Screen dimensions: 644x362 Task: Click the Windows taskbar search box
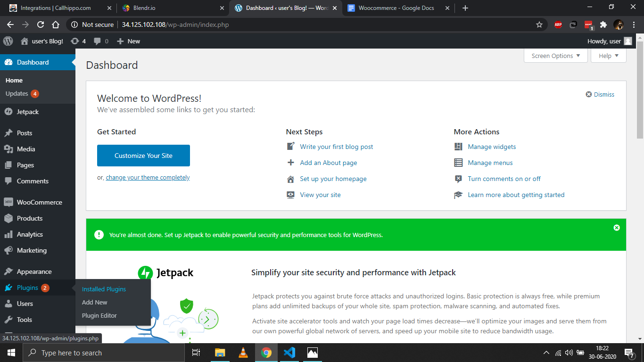pyautogui.click(x=104, y=353)
